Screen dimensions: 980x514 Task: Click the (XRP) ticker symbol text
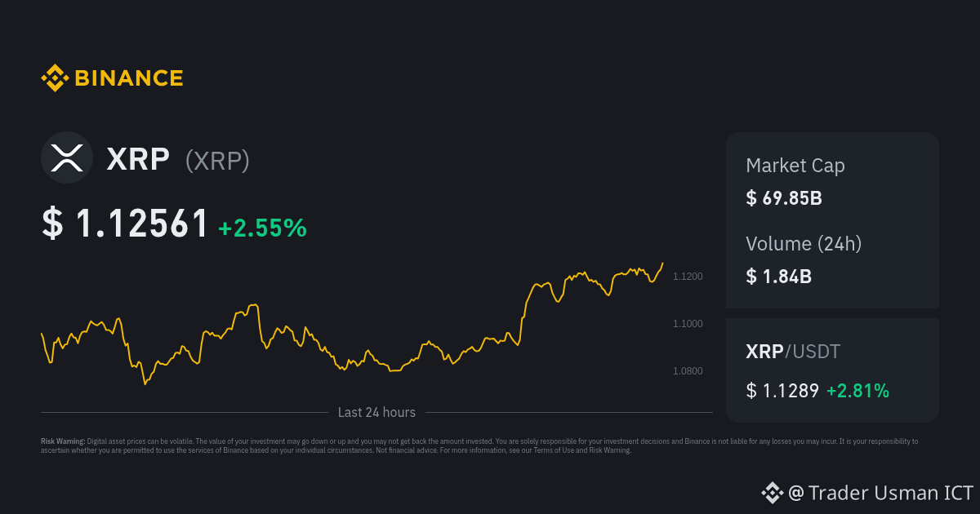point(217,161)
